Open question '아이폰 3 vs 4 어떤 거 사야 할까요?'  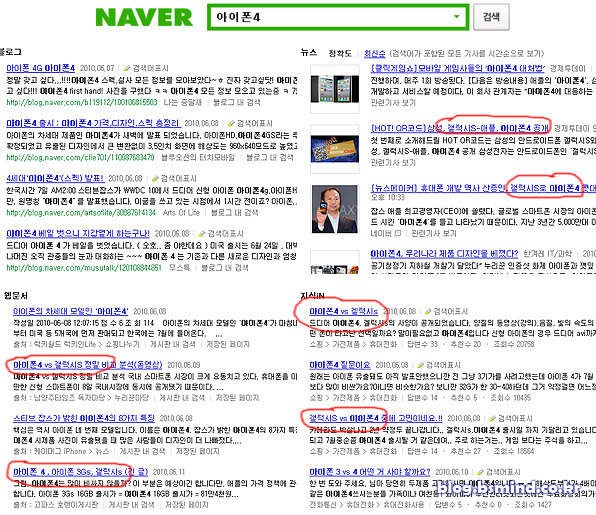click(x=370, y=472)
